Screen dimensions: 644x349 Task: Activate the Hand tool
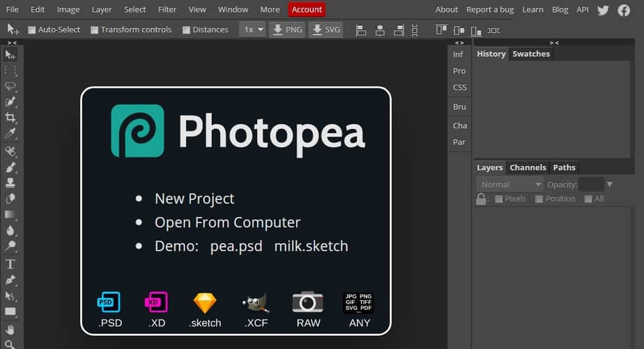10,328
